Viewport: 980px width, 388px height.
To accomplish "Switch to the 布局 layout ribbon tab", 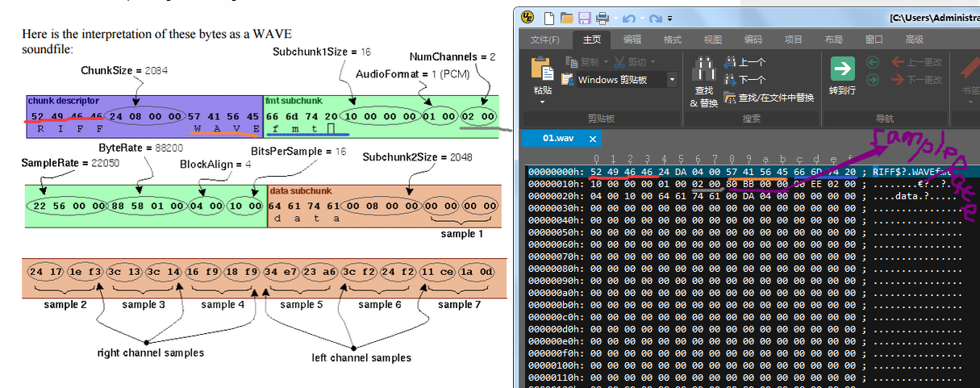I will pos(833,40).
